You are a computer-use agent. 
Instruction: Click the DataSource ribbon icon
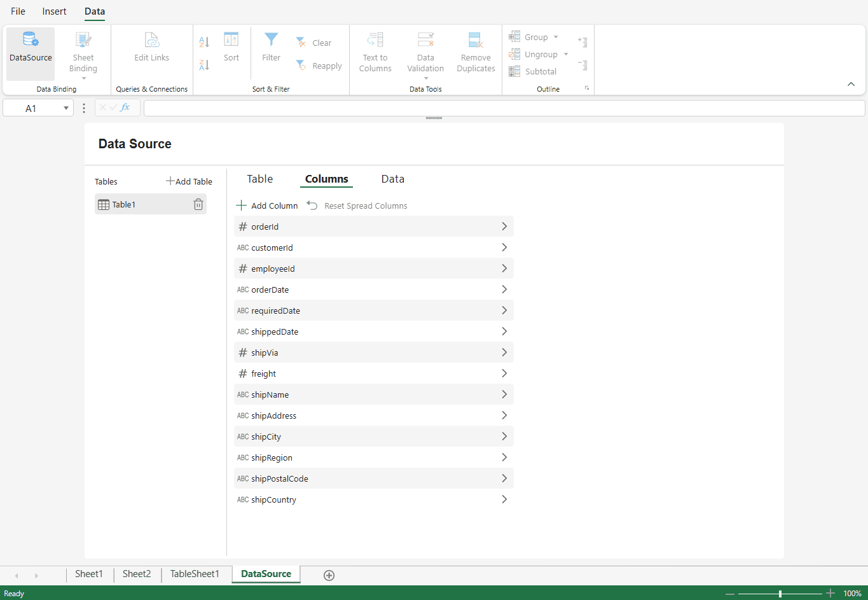point(31,39)
